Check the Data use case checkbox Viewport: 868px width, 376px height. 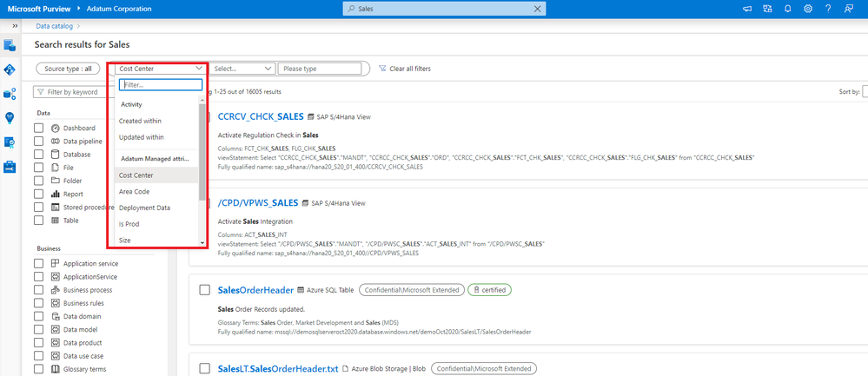click(38, 356)
